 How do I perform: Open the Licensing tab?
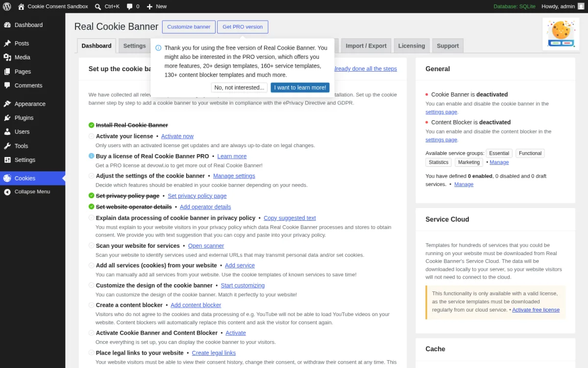click(412, 46)
